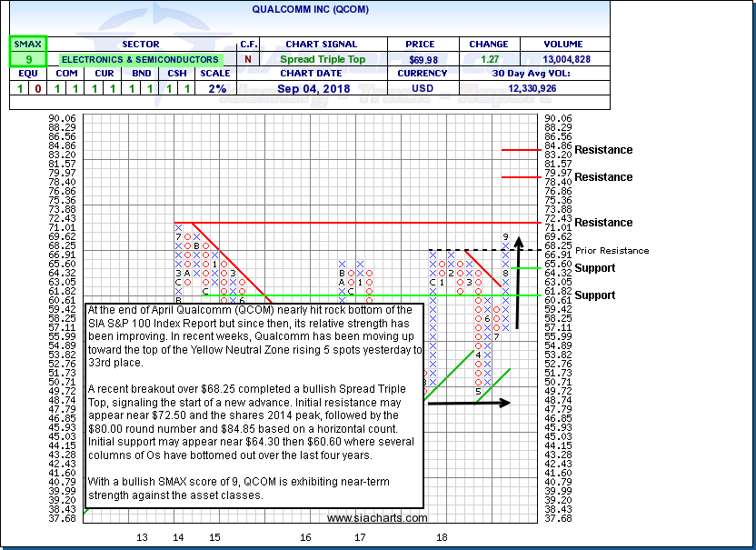Click the C.F. value N cell
Image resolution: width=756 pixels, height=550 pixels.
[249, 59]
